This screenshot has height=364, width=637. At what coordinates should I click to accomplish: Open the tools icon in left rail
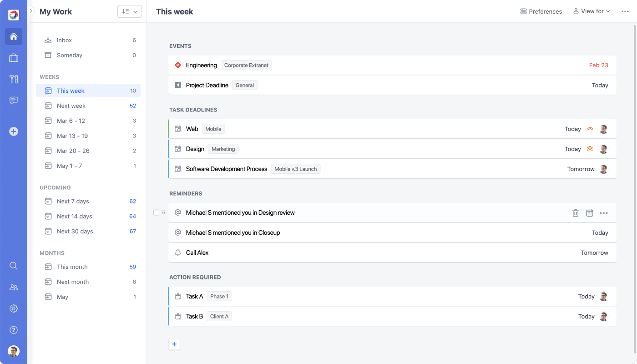click(x=14, y=79)
